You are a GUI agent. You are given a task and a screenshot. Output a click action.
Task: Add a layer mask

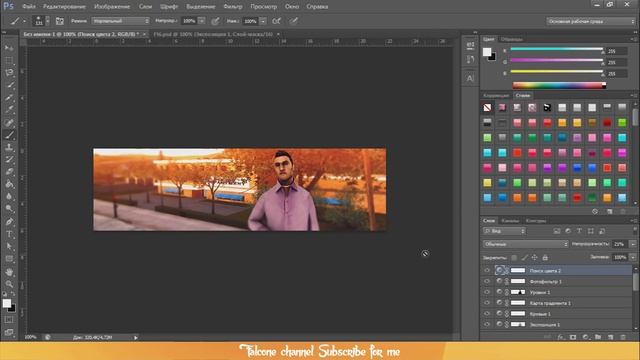(x=573, y=337)
